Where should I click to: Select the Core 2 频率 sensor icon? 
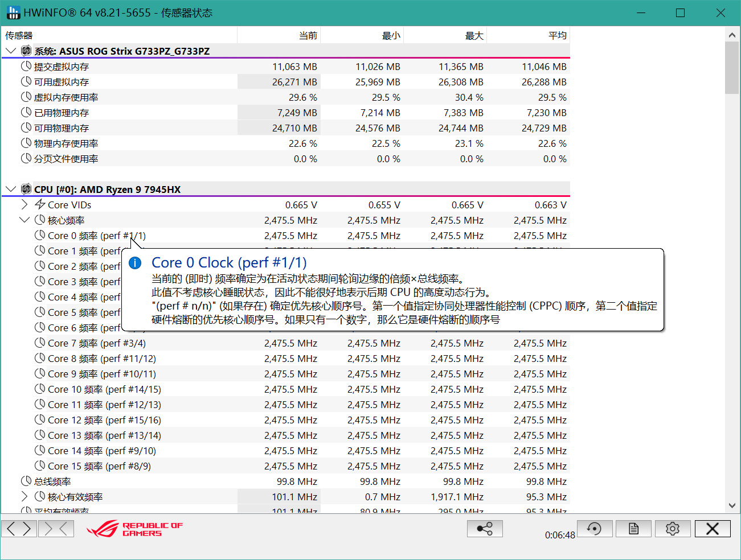pos(40,266)
